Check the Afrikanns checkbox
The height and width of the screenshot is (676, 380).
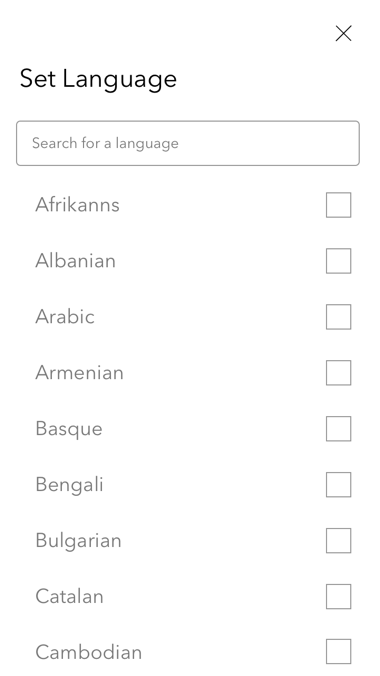point(339,205)
